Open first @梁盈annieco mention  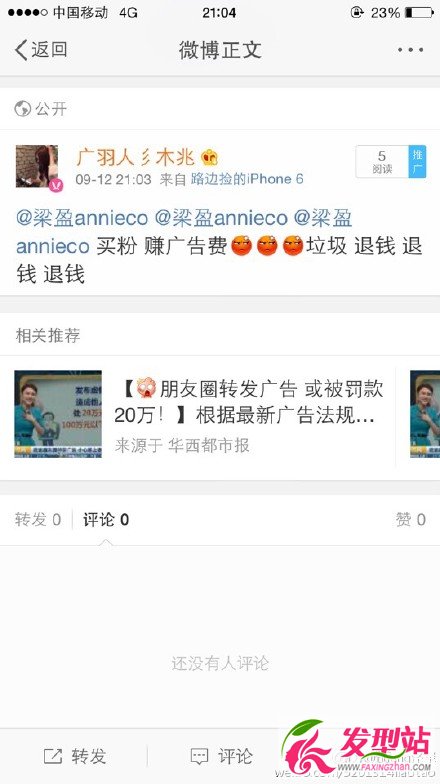click(82, 218)
